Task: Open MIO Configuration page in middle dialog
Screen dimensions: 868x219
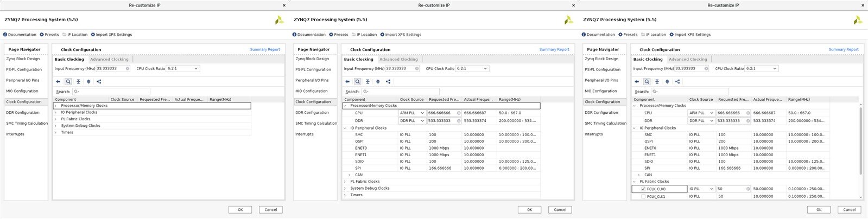Action: (312, 91)
